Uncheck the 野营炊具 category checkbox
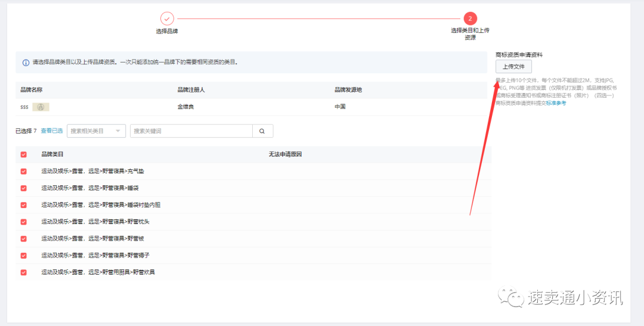The image size is (644, 326). pos(24,272)
